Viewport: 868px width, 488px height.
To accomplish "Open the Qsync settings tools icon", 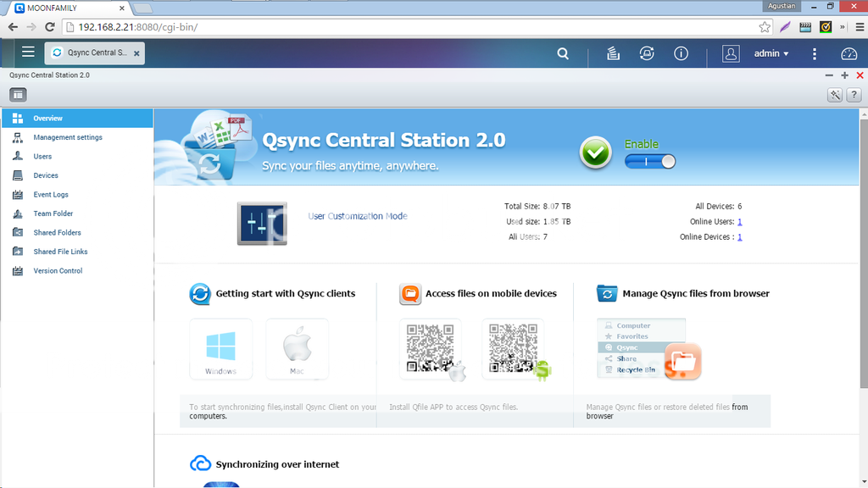I will pos(835,95).
